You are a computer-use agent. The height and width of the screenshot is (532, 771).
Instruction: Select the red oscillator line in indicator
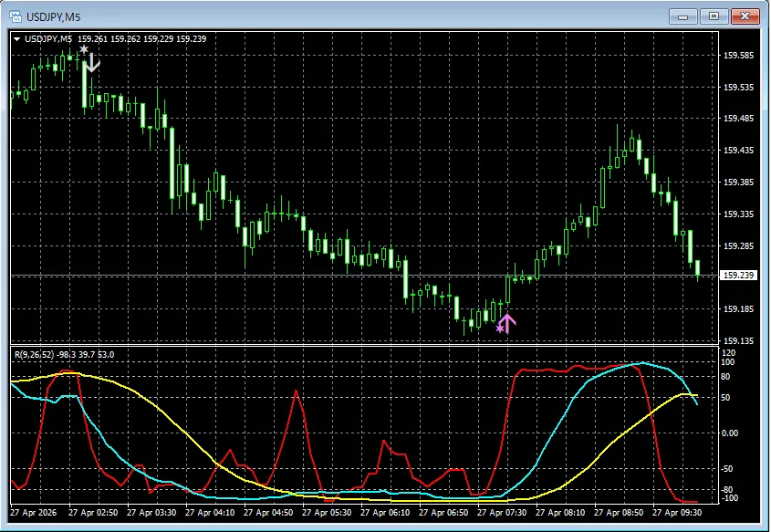(297, 392)
